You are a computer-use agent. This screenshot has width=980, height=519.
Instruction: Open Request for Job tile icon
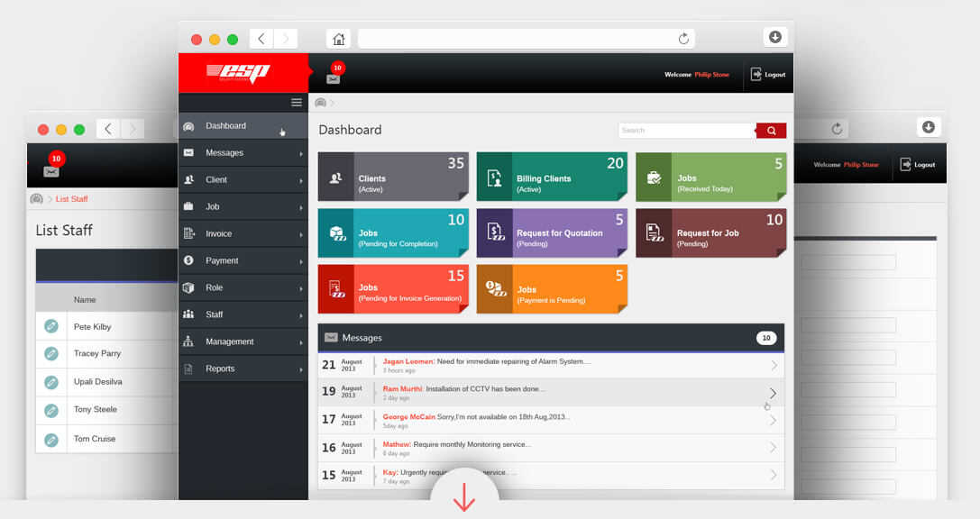point(655,232)
